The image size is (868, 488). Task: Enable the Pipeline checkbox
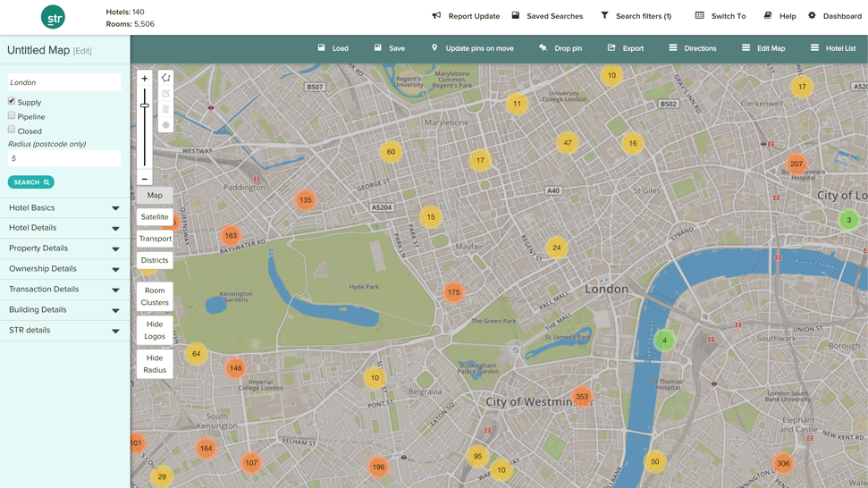pyautogui.click(x=12, y=116)
